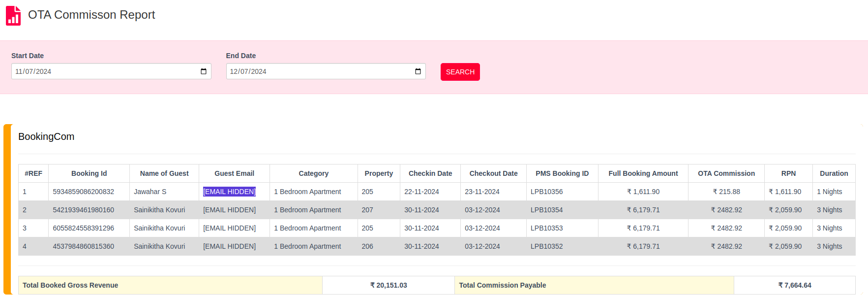
Task: Click the Duration column header
Action: tap(834, 173)
